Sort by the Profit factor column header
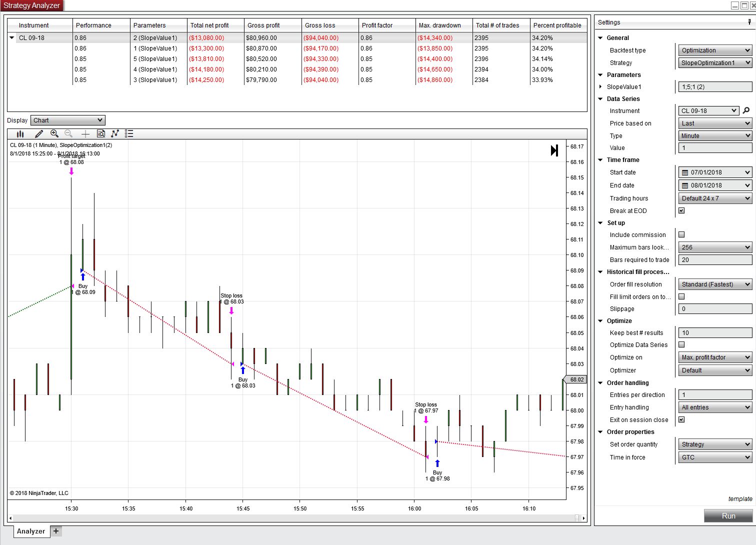 pyautogui.click(x=387, y=25)
